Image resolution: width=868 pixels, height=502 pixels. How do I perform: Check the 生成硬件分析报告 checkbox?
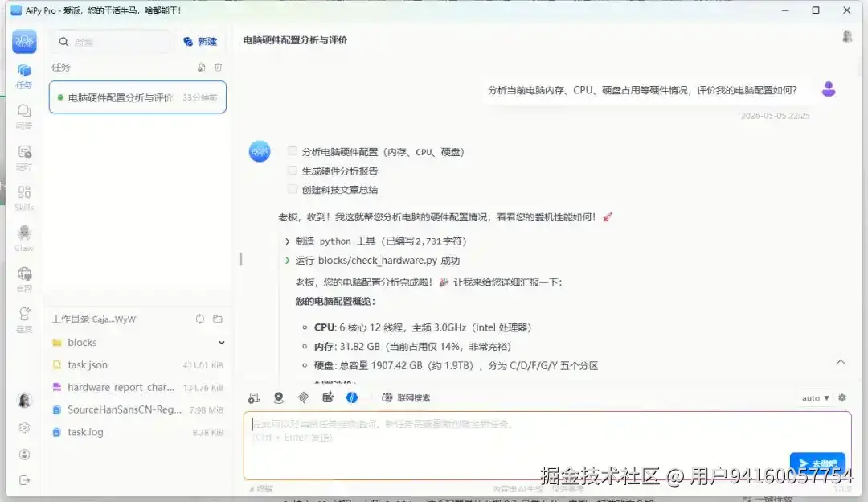tap(293, 170)
